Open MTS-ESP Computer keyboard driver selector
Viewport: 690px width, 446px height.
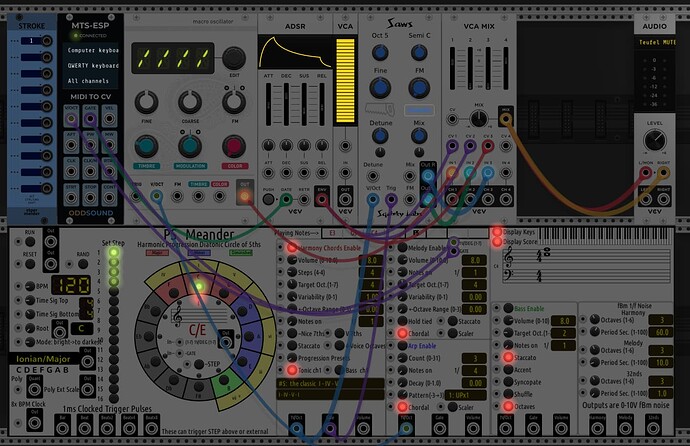coord(92,50)
